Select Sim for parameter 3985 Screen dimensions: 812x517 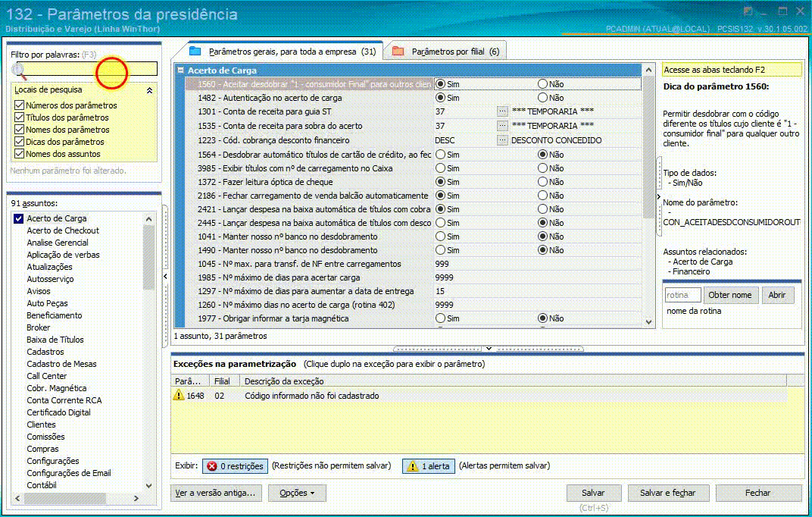[x=440, y=168]
